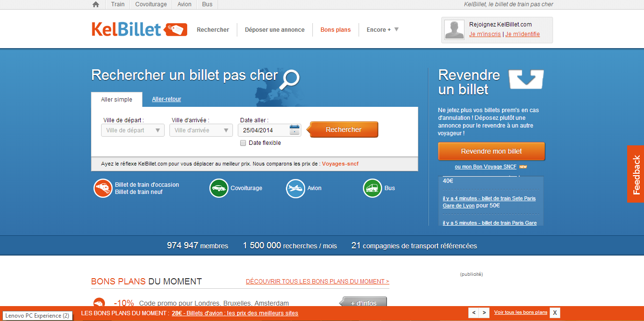
Task: Click the KelBillet logo
Action: click(139, 29)
